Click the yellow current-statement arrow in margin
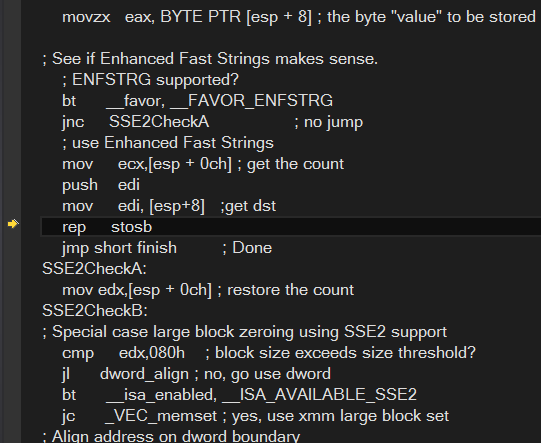541x443 pixels. pyautogui.click(x=13, y=224)
